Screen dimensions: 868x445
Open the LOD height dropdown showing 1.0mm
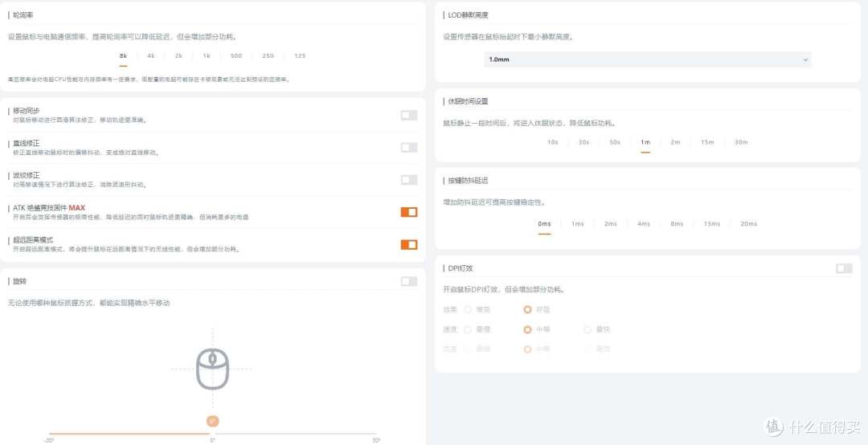[x=648, y=59]
